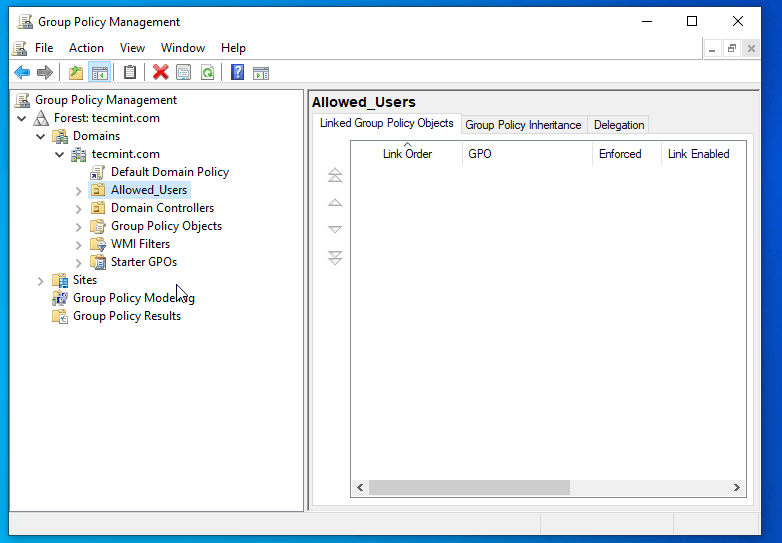Collapse the Forest: tecmint.com node

coord(22,118)
